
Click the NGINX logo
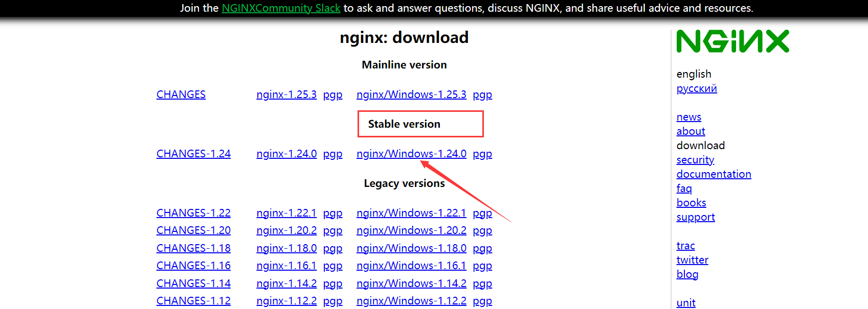[x=732, y=41]
